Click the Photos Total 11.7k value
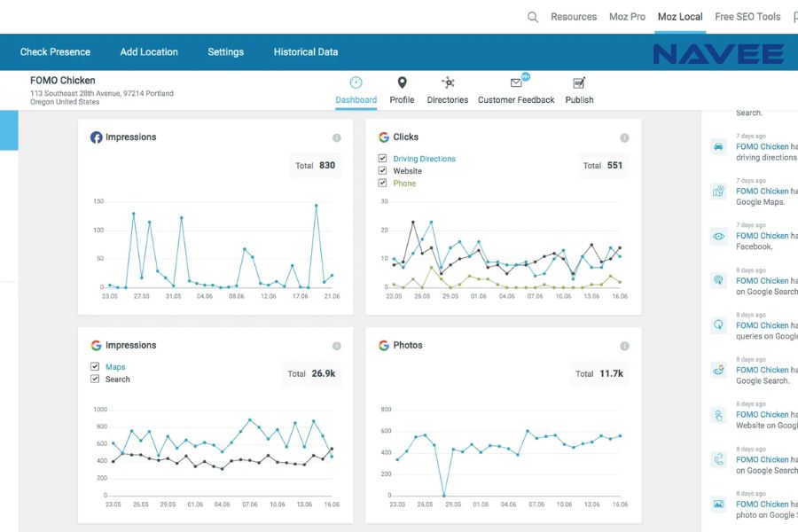 point(611,373)
